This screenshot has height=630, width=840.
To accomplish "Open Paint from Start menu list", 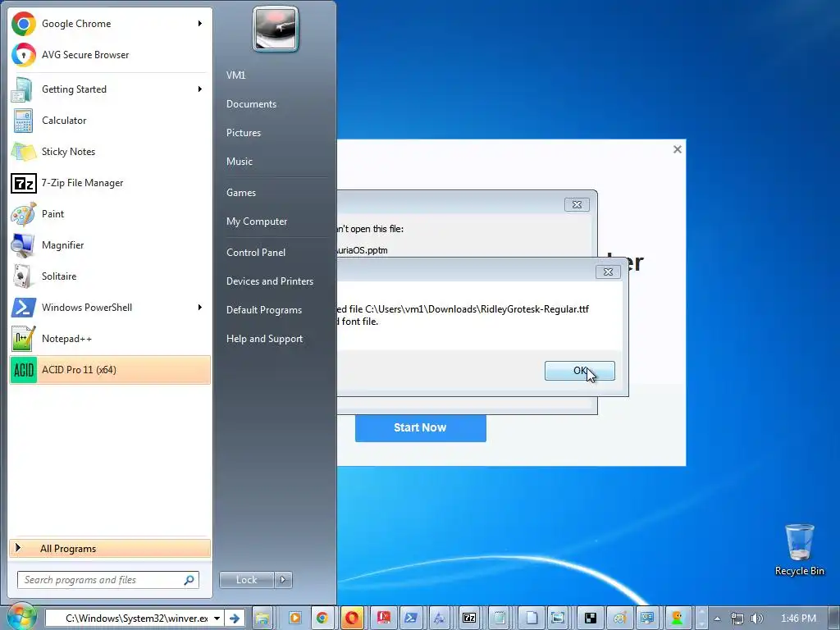I will [x=110, y=214].
